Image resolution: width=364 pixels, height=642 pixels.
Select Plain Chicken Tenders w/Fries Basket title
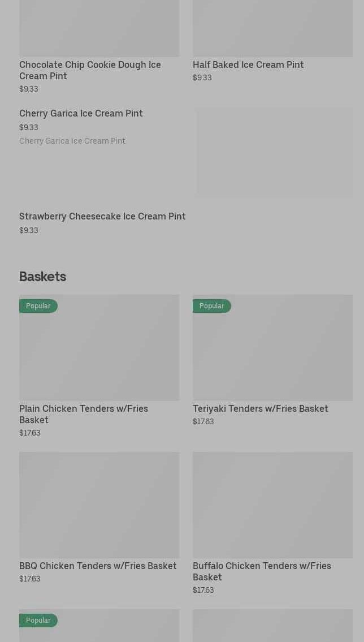pos(84,414)
